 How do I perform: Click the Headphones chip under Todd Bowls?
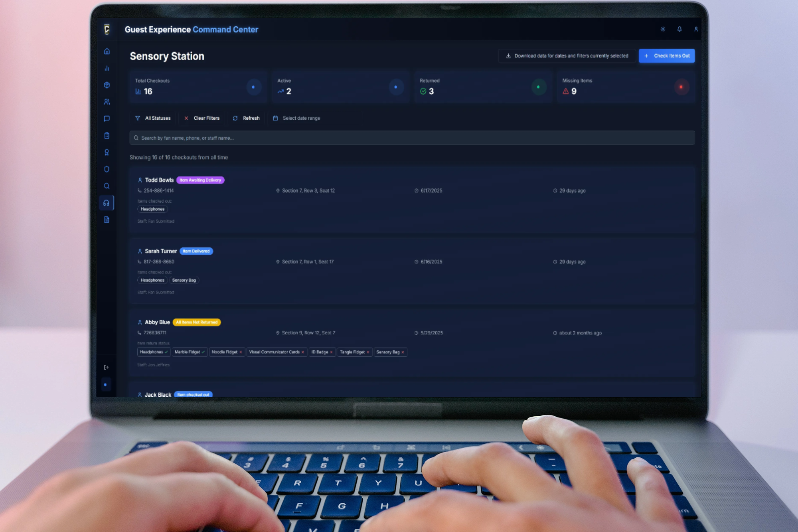[x=152, y=209]
